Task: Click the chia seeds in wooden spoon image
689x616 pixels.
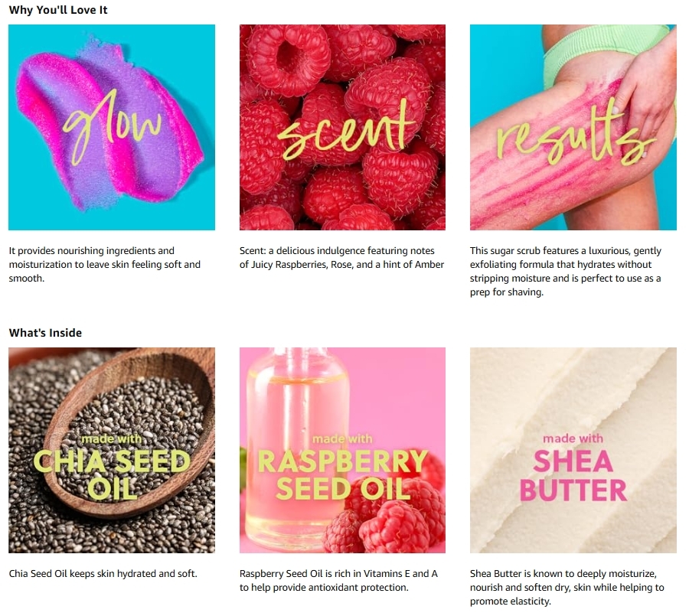Action: tap(112, 450)
